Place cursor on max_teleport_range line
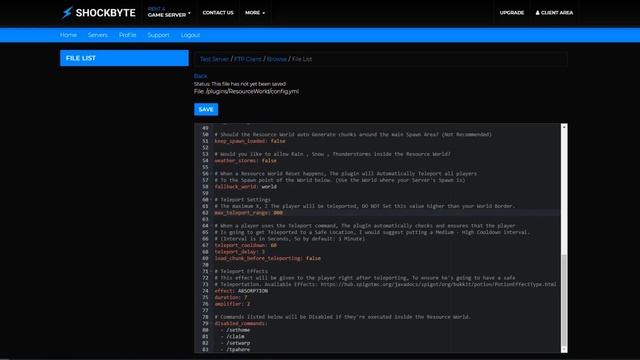 (x=249, y=213)
